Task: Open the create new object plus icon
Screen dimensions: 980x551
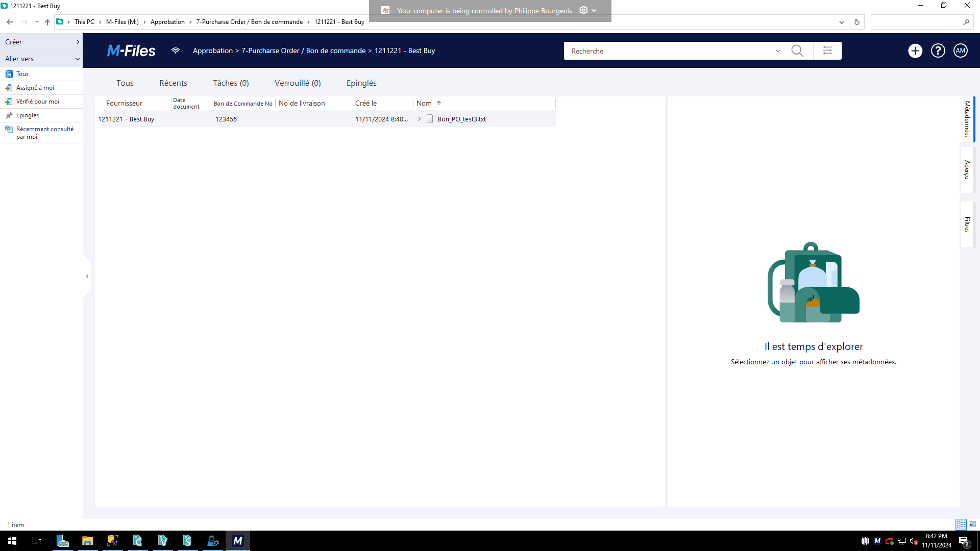Action: pos(915,51)
